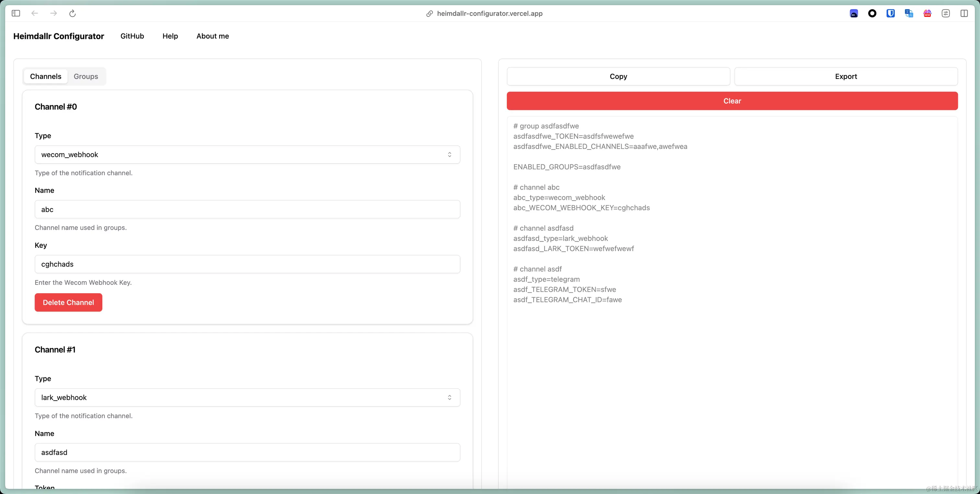The width and height of the screenshot is (980, 494).
Task: Toggle the browser sidebar icon
Action: pos(16,13)
